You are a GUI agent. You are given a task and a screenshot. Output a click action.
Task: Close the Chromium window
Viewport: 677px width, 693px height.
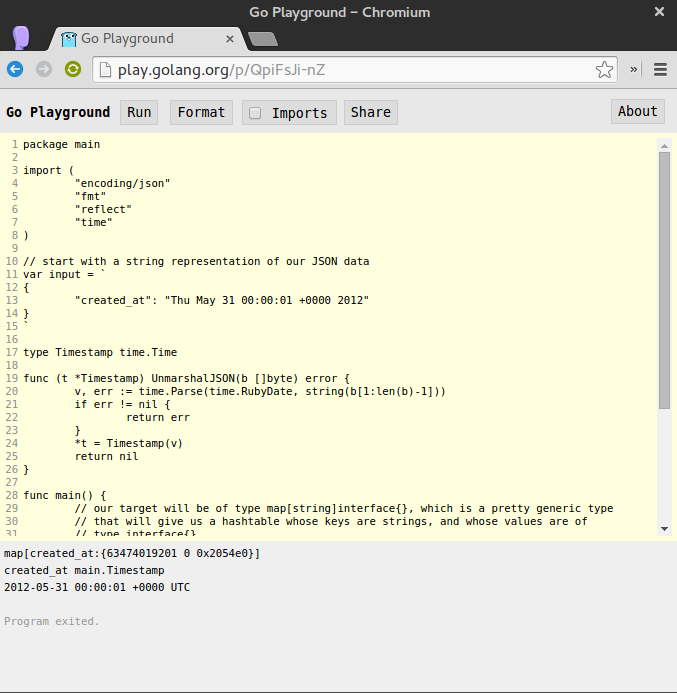click(659, 11)
